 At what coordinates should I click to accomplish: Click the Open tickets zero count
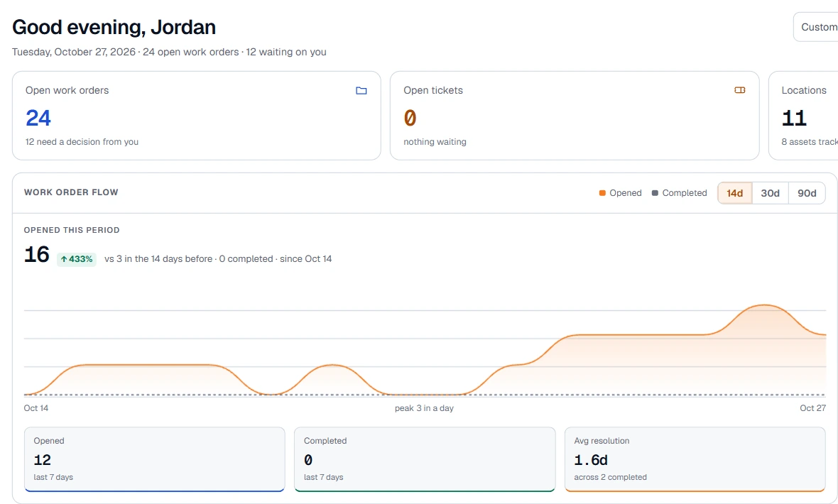pyautogui.click(x=410, y=118)
